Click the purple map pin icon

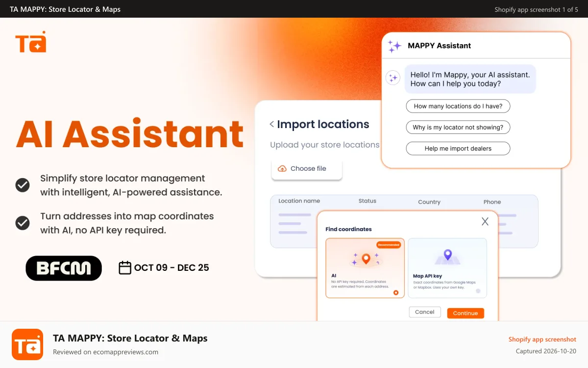447,255
